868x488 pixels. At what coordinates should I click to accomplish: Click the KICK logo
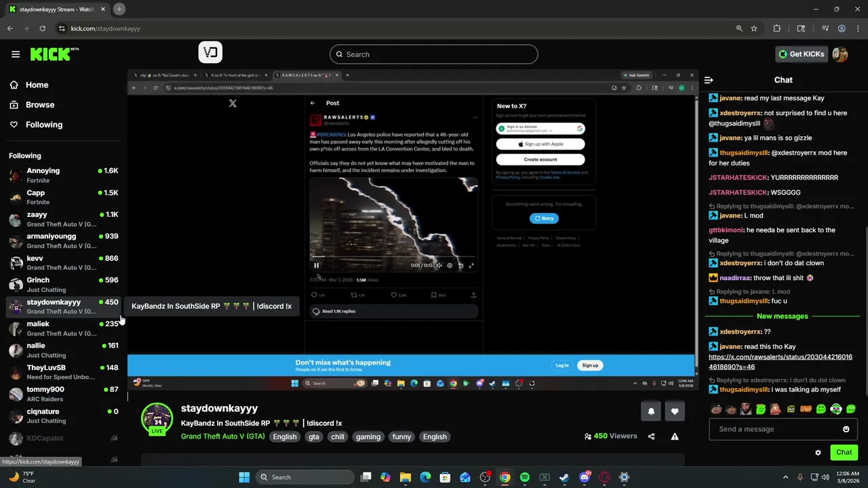tap(54, 54)
